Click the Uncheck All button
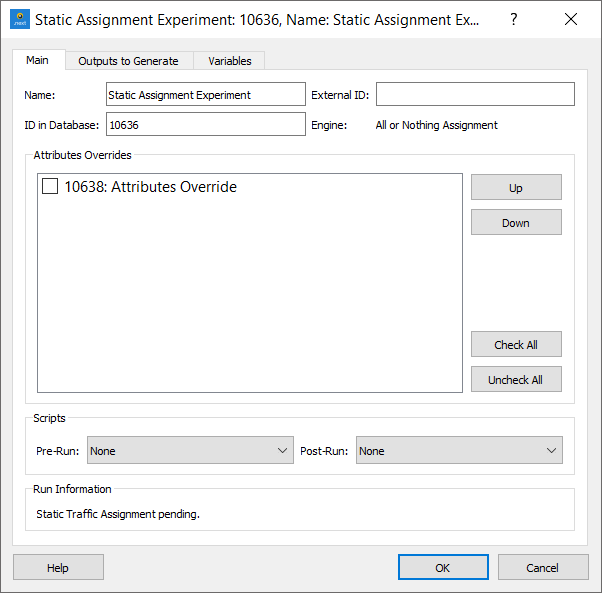The image size is (602, 593). 516,379
